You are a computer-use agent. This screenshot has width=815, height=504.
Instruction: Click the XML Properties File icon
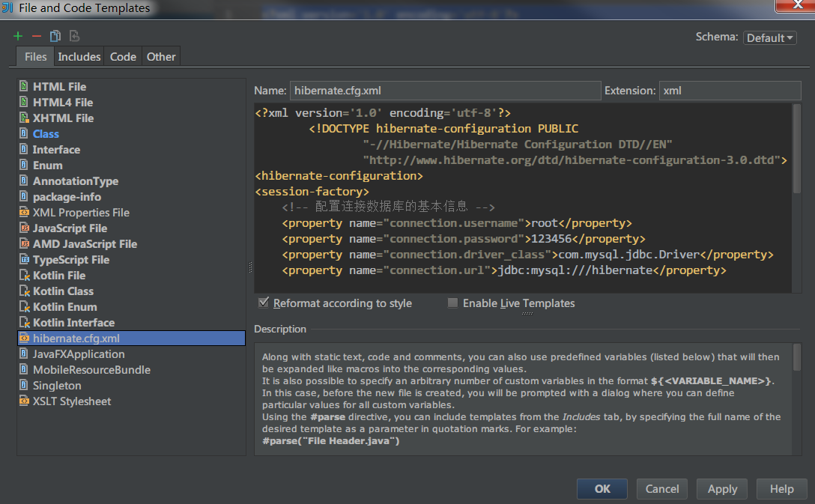click(x=24, y=212)
